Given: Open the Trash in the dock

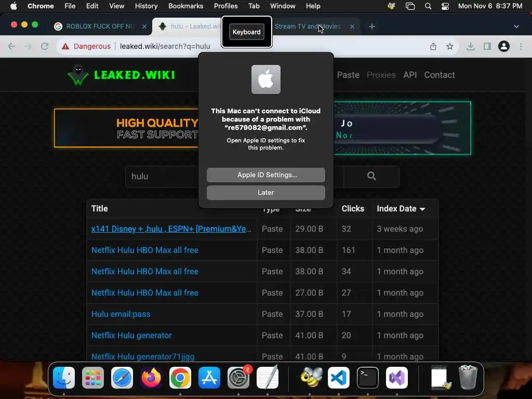Looking at the screenshot, I should click(468, 377).
